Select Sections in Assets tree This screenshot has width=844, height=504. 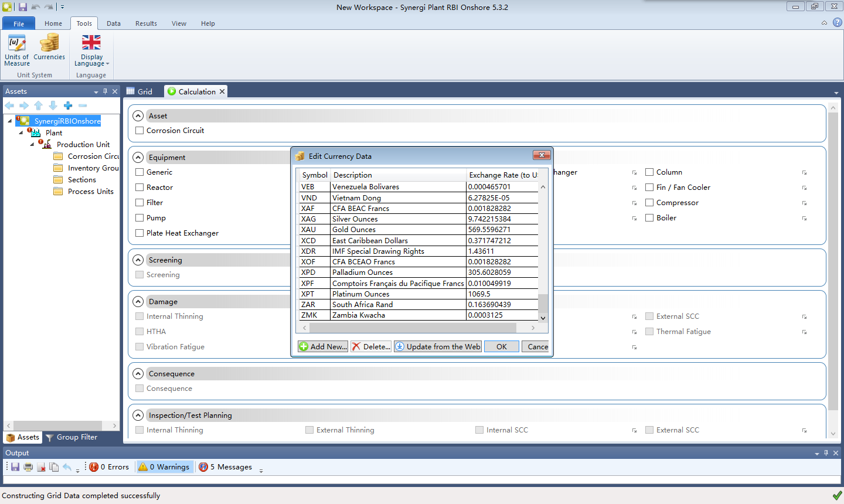tap(82, 180)
